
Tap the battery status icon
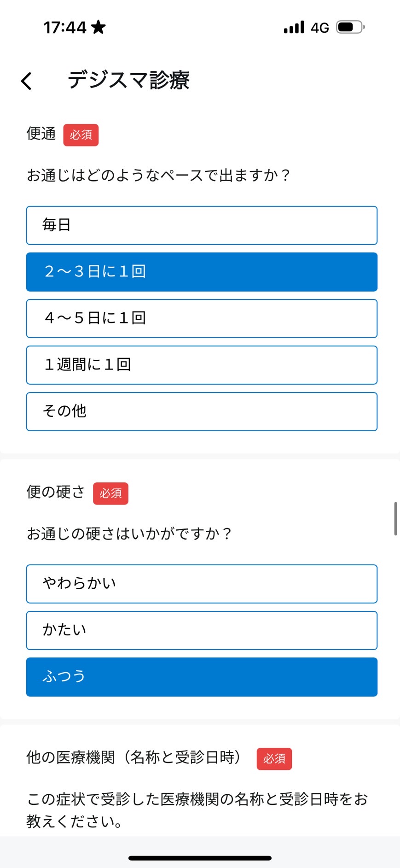click(350, 27)
